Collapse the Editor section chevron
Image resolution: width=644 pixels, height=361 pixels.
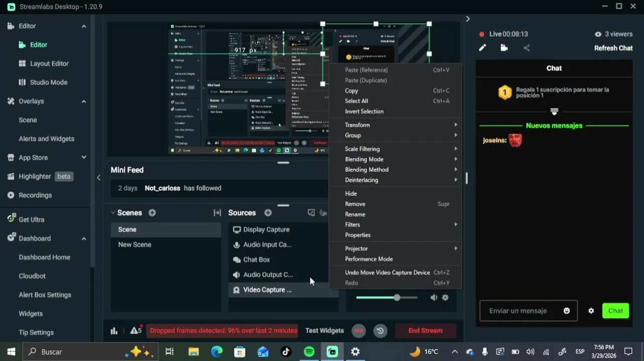point(84,26)
